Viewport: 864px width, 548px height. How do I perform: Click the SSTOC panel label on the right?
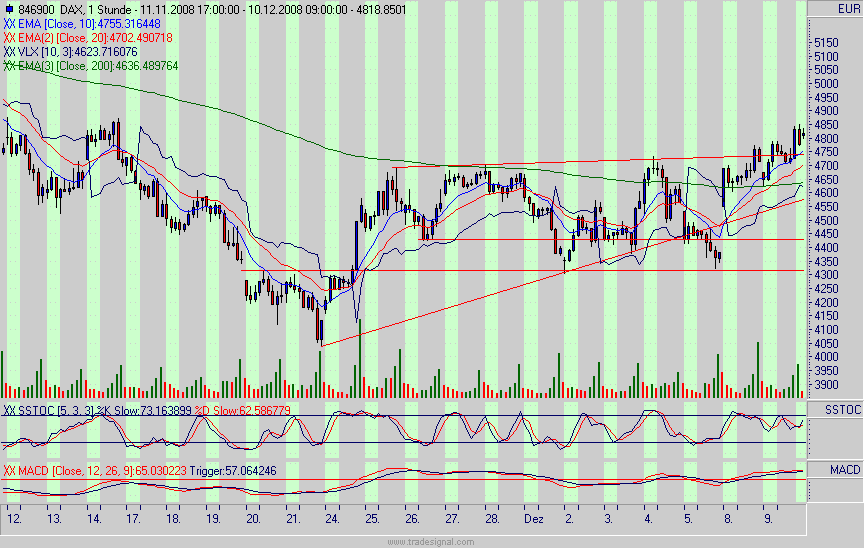[x=843, y=410]
